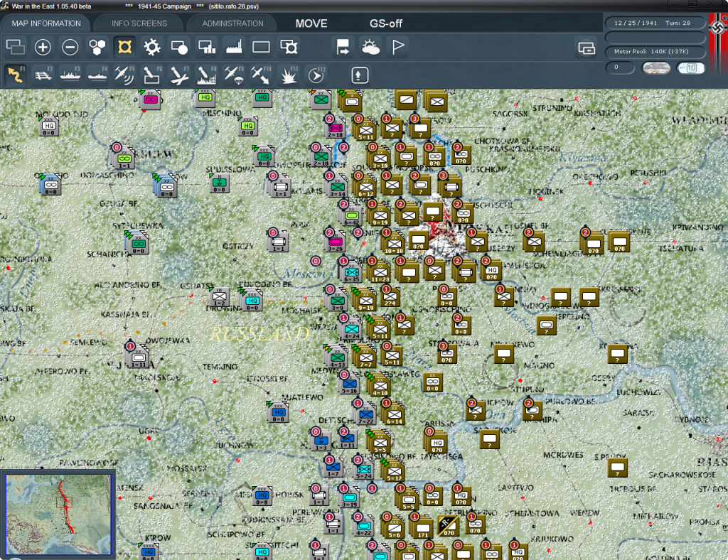
Task: Select the green unit counter marked 3=14
Action: point(338,188)
